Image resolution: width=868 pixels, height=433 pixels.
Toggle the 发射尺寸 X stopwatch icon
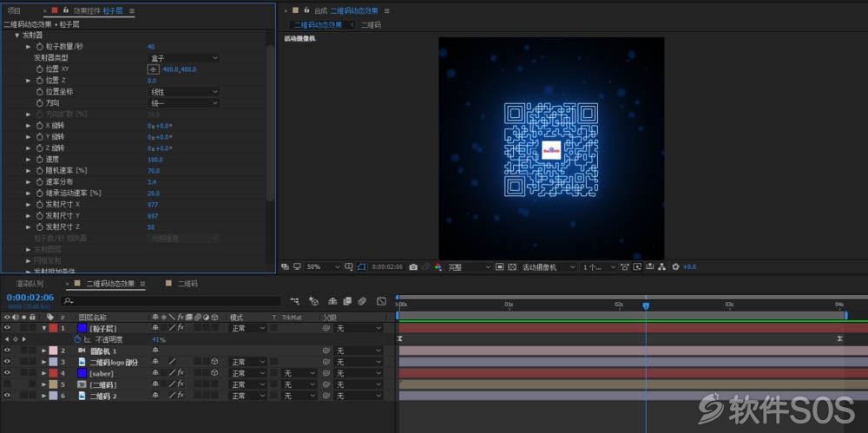coord(40,204)
